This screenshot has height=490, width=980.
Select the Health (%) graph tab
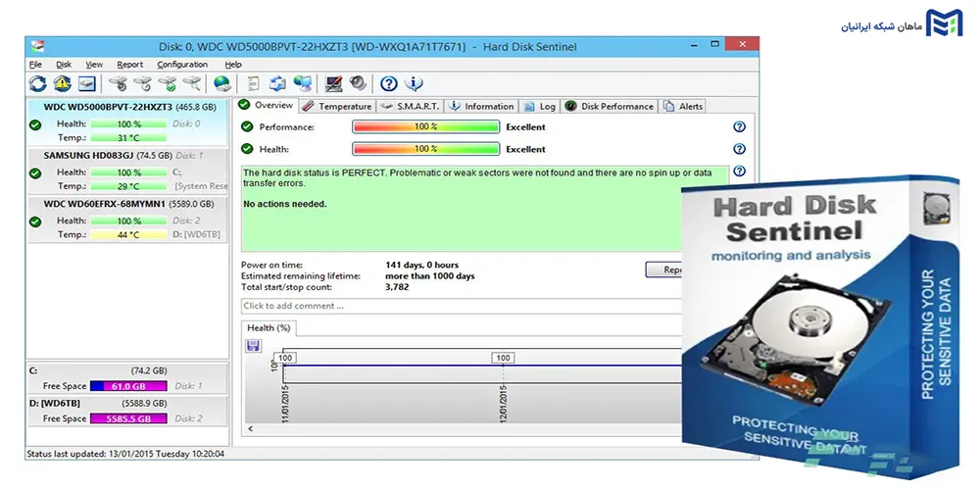coord(269,327)
